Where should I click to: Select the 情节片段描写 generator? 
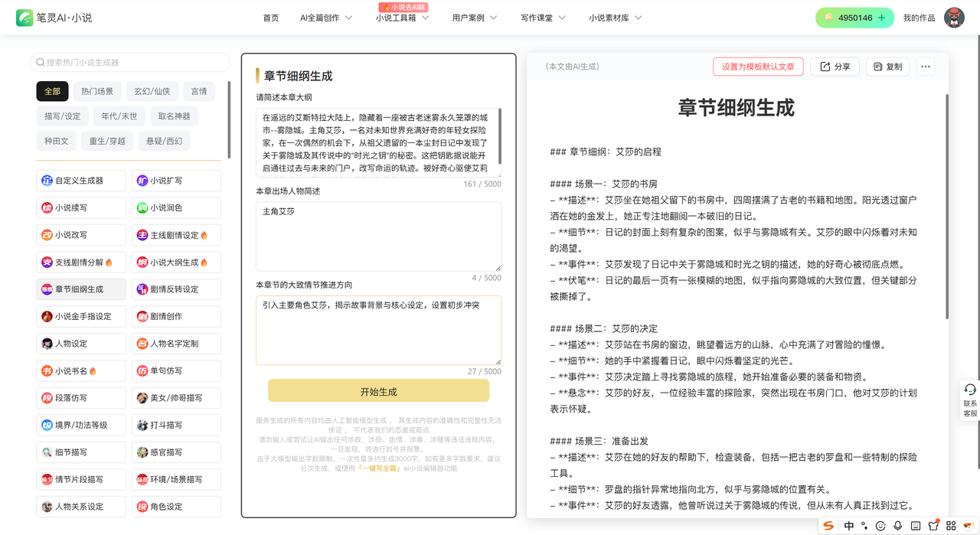pyautogui.click(x=81, y=479)
